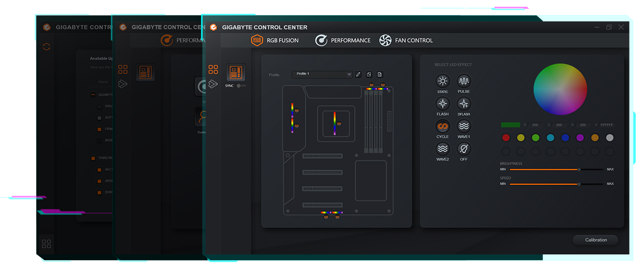644x270 pixels.
Task: Click motherboard device icon in middle window
Action: pos(146,72)
